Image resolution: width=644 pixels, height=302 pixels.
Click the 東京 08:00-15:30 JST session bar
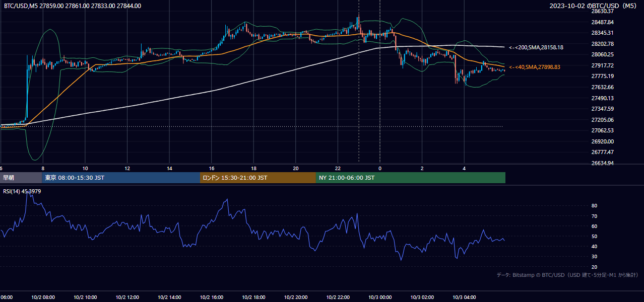[121, 178]
